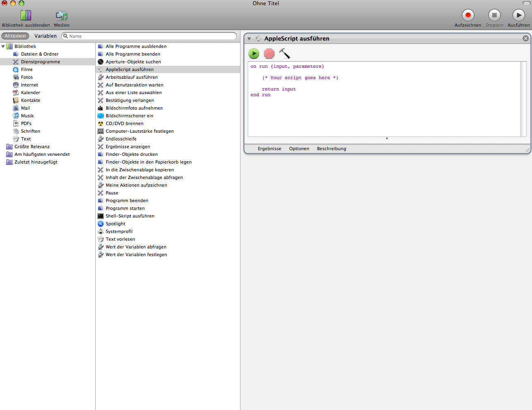Screen dimensions: 532x410
Task: Collapse the AppleScript ausführen action panel
Action: click(x=249, y=39)
